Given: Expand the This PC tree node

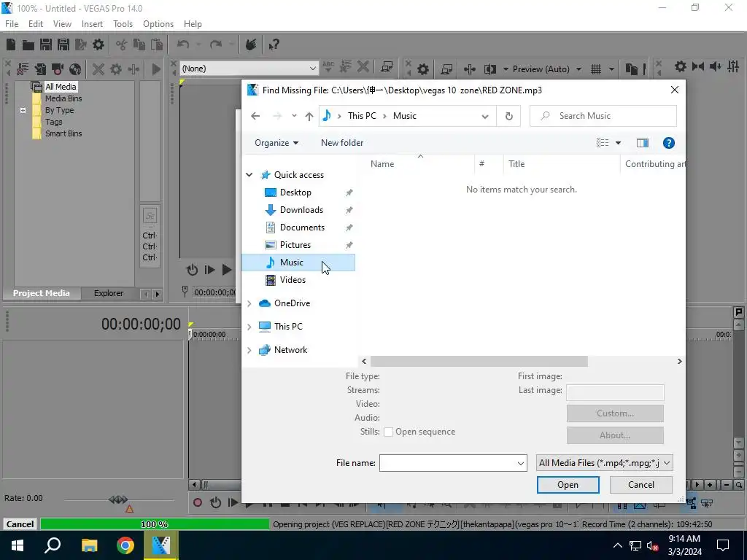Looking at the screenshot, I should point(249,327).
